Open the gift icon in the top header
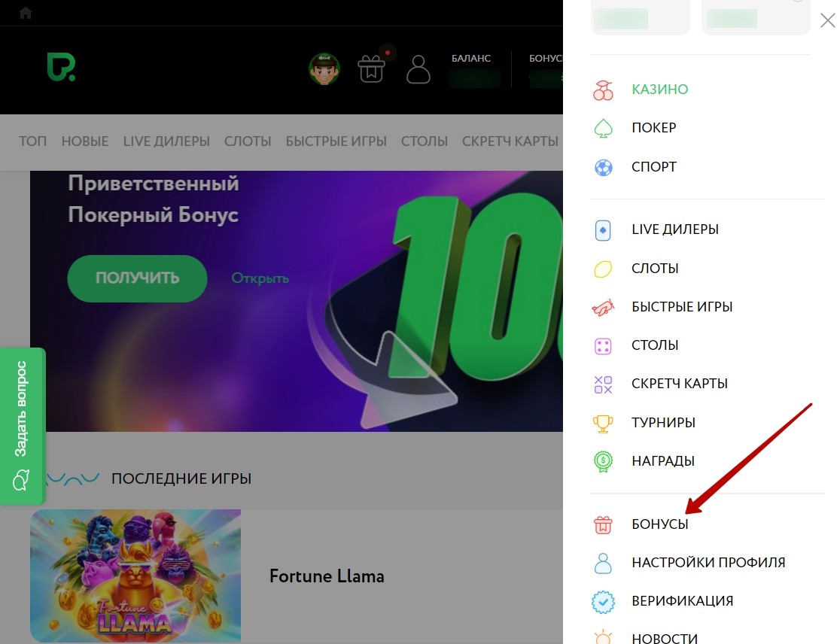This screenshot has height=644, width=840. pos(371,68)
